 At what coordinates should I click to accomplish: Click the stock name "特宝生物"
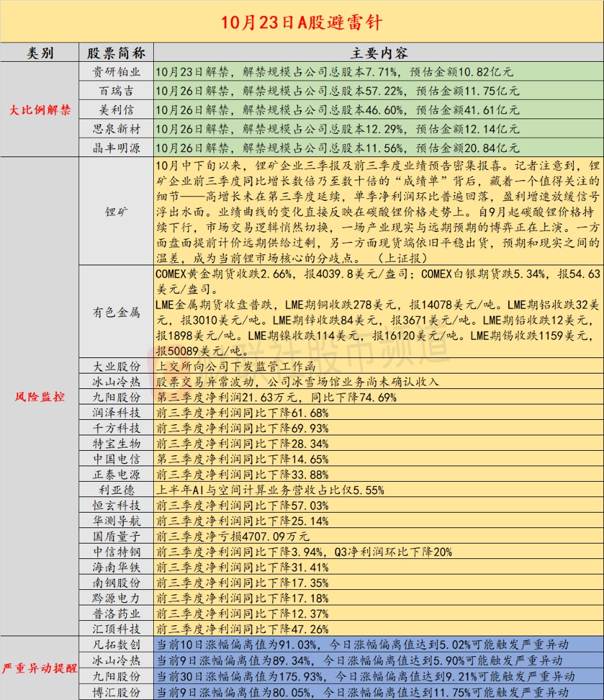(x=116, y=443)
